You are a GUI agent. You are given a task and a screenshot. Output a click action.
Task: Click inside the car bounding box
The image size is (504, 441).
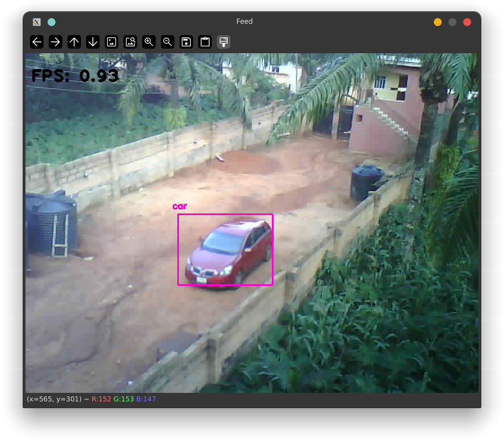click(x=225, y=249)
